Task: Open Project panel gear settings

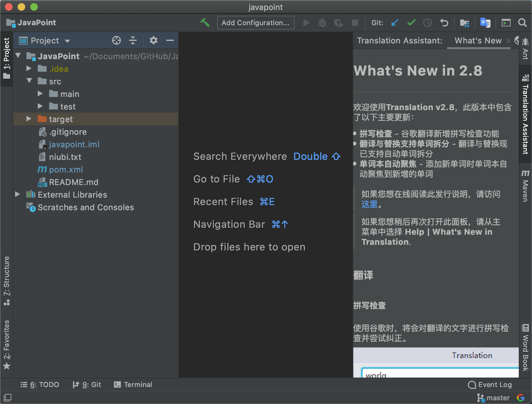Action: pos(153,40)
